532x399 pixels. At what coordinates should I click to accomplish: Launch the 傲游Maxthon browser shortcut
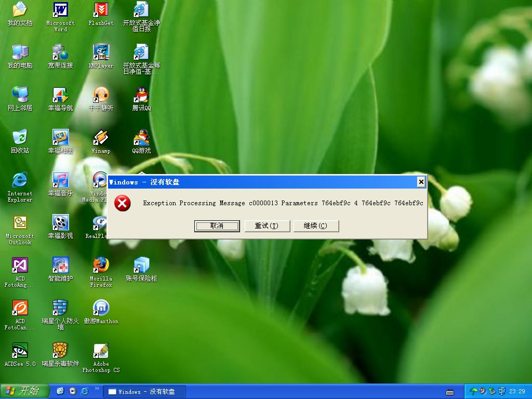tap(101, 312)
